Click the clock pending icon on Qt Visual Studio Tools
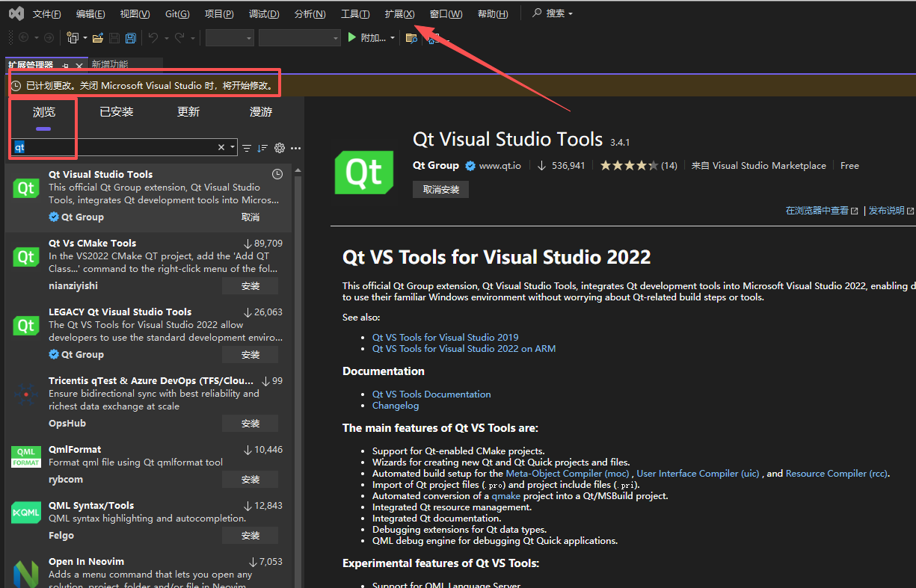916x588 pixels. click(x=277, y=174)
